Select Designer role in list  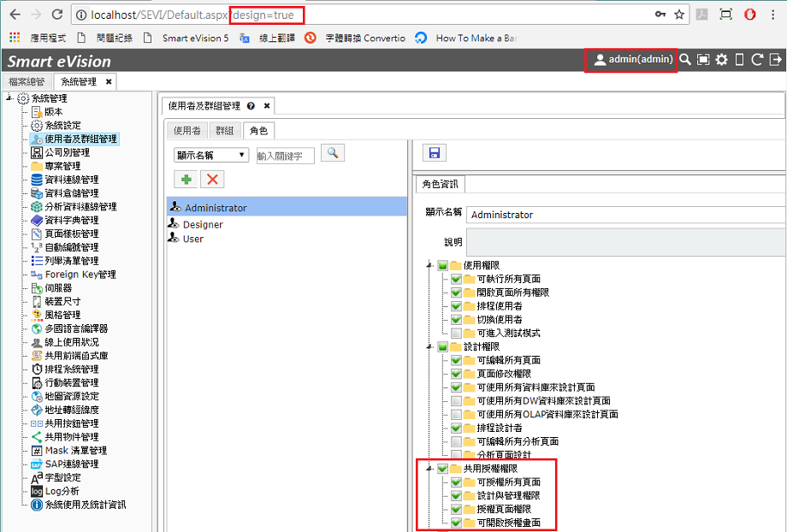[x=203, y=225]
